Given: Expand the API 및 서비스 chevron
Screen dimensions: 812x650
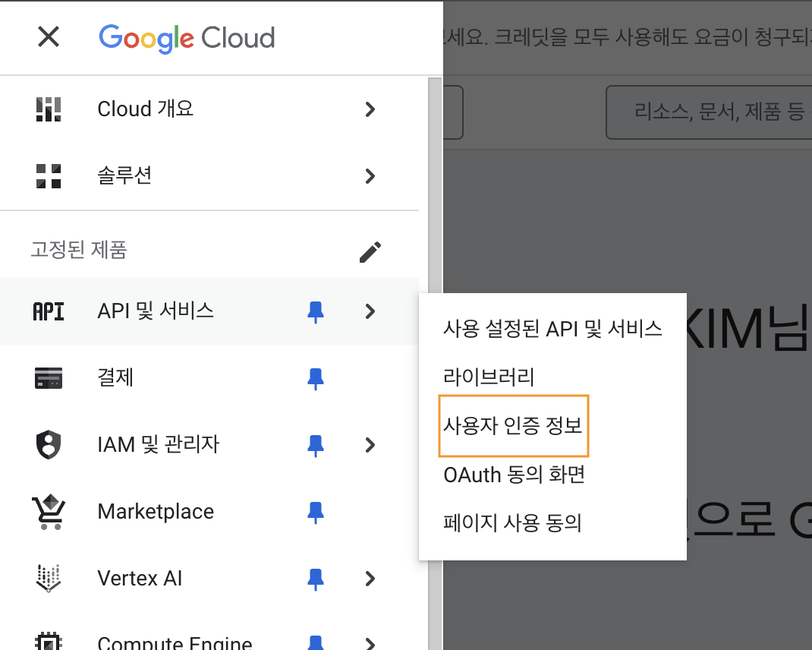Looking at the screenshot, I should click(x=370, y=311).
